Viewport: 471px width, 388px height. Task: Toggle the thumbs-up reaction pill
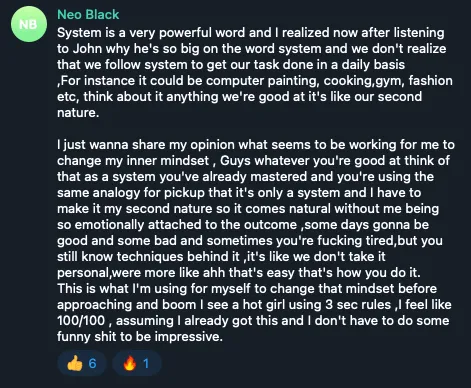point(82,363)
